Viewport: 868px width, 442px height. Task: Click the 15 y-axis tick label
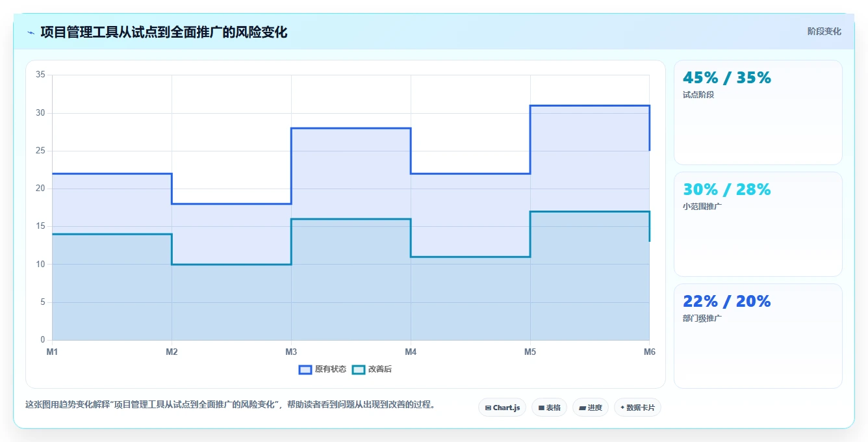tap(40, 226)
